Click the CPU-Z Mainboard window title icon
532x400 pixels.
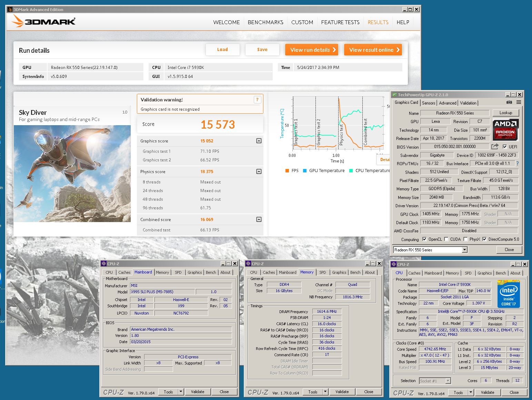(x=103, y=263)
